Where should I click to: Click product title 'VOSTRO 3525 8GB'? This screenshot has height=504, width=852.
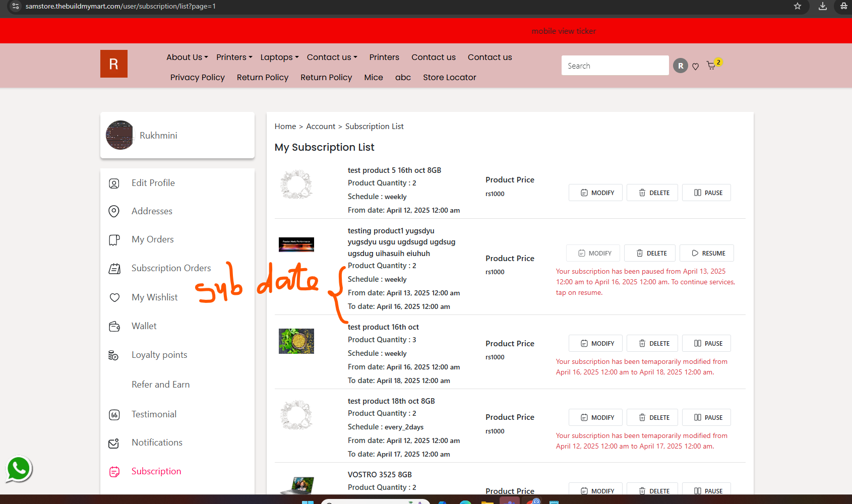click(x=380, y=475)
